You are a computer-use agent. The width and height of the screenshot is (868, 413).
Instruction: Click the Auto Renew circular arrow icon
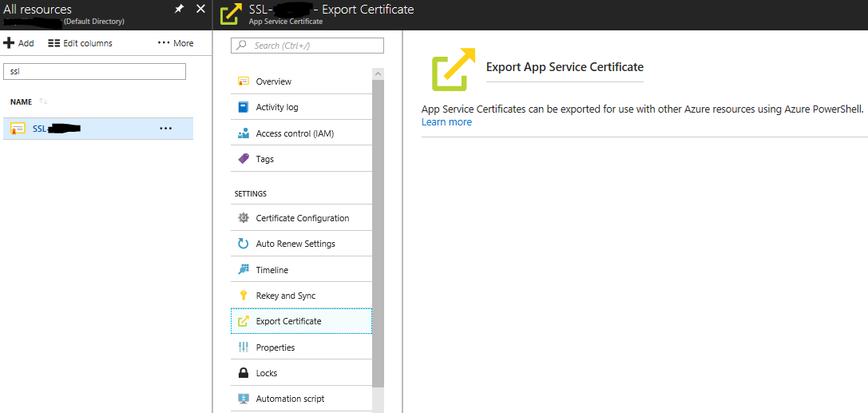click(x=243, y=244)
